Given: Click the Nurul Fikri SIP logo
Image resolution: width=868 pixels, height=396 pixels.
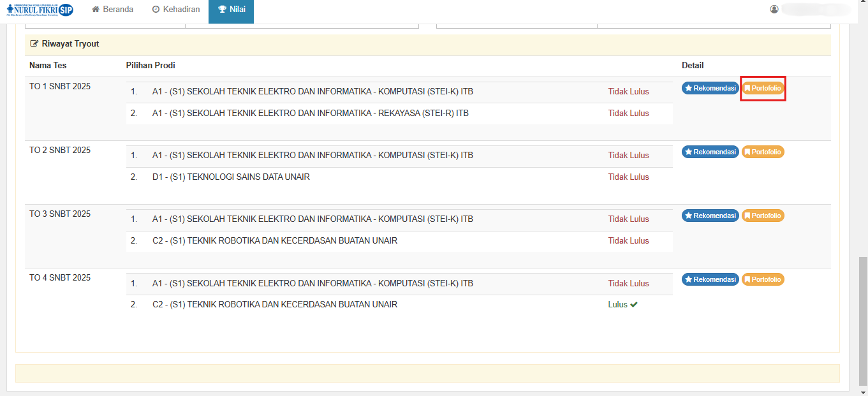Looking at the screenshot, I should point(40,10).
